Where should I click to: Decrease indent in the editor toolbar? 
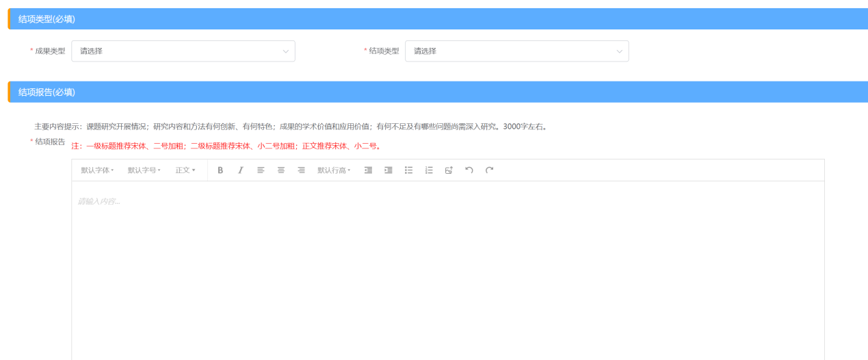click(x=368, y=170)
